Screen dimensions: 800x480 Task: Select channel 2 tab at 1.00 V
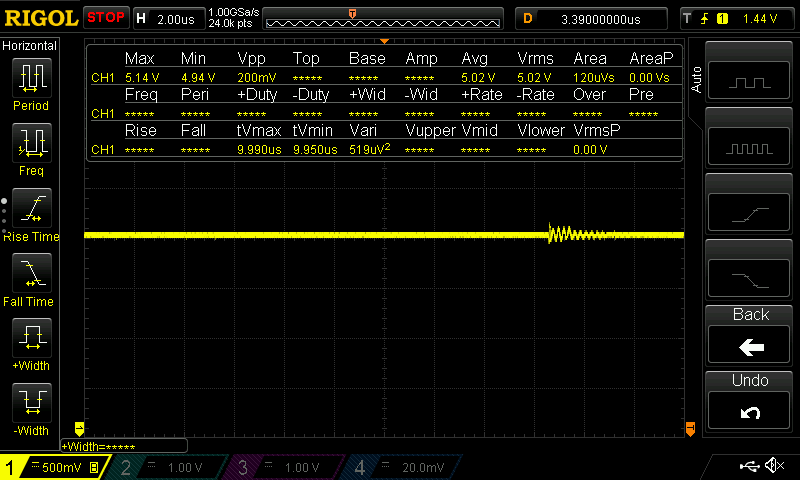click(x=168, y=467)
